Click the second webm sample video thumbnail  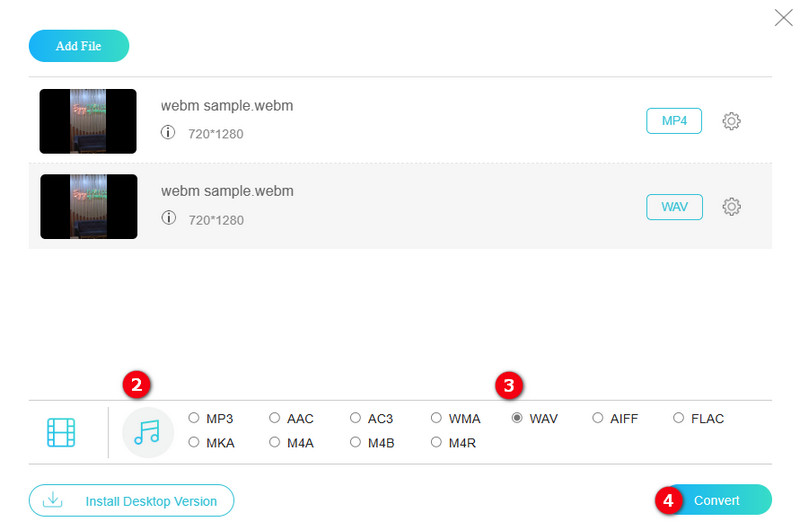[x=88, y=207]
